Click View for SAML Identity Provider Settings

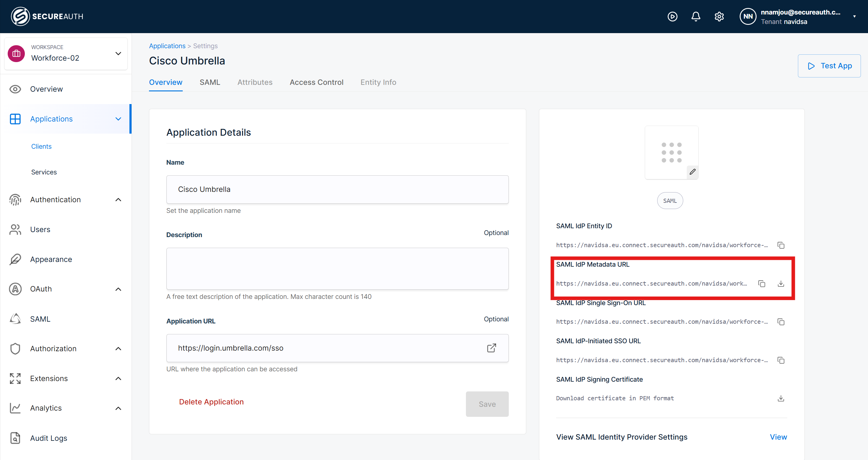point(778,437)
